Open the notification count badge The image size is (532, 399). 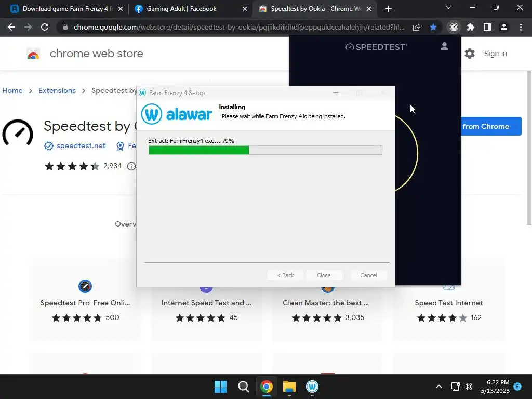517,386
